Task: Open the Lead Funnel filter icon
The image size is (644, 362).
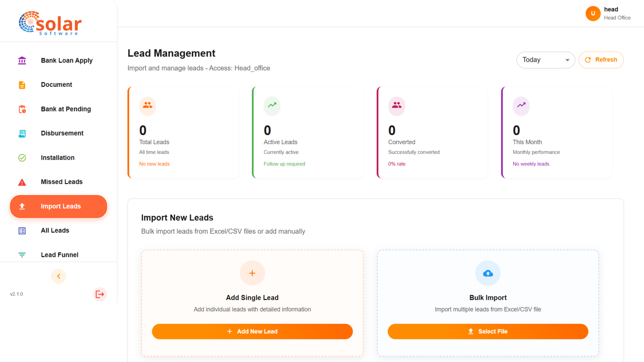Action: 22,255
